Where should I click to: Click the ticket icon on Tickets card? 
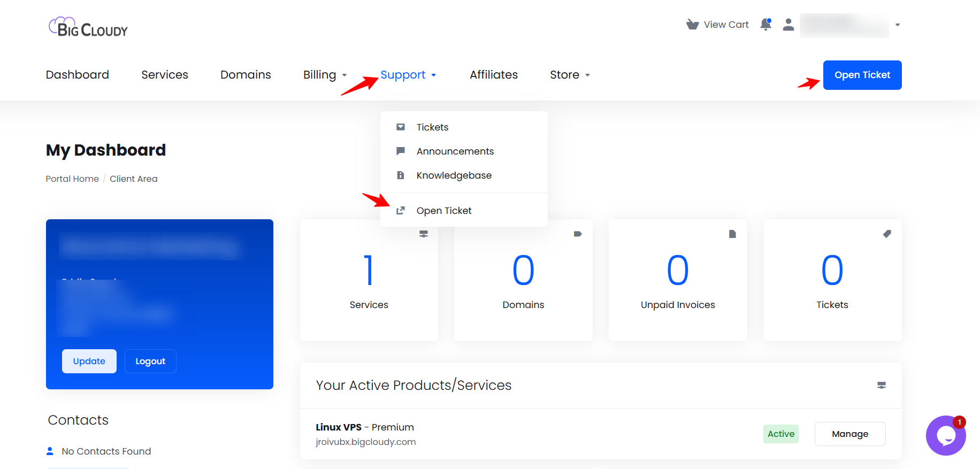click(x=887, y=234)
